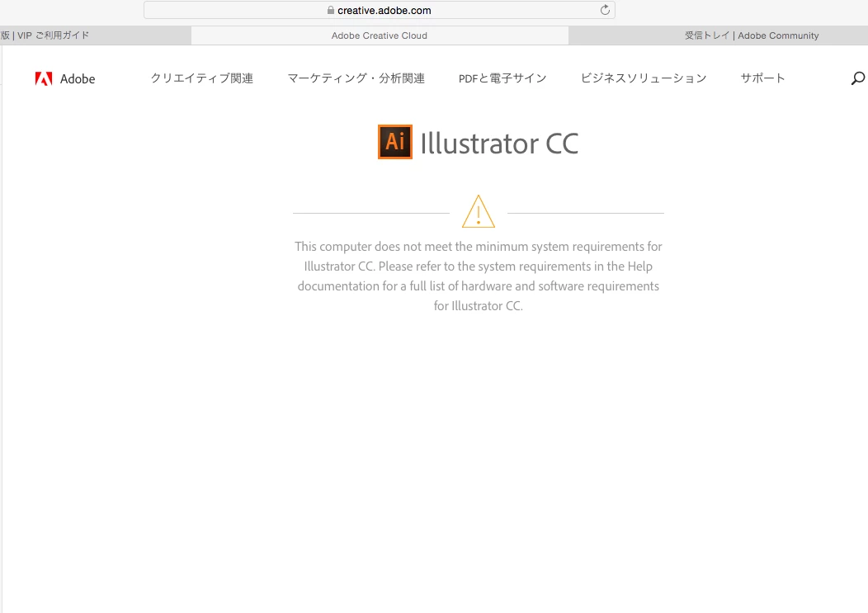
Task: Open PDFと電子サイン menu
Action: 502,78
